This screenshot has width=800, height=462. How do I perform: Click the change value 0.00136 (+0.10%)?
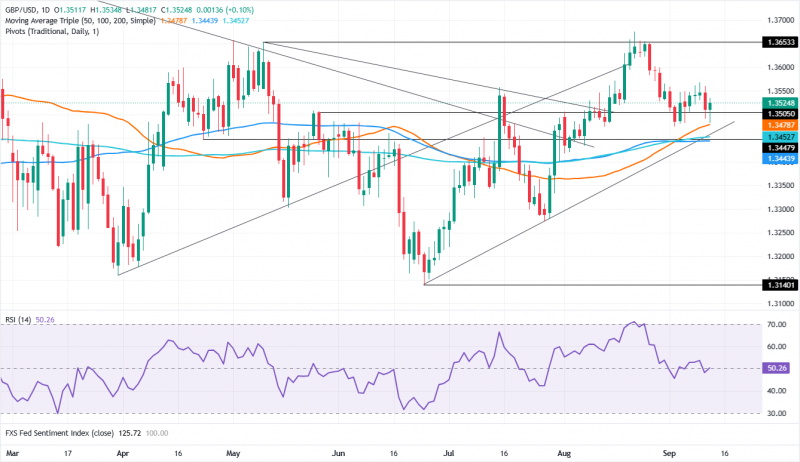[224, 10]
